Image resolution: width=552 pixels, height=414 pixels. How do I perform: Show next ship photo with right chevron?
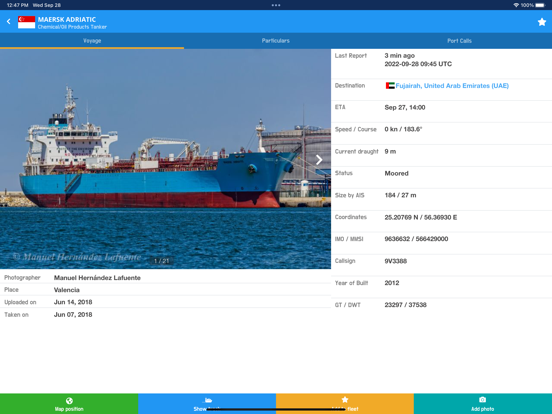coord(319,159)
